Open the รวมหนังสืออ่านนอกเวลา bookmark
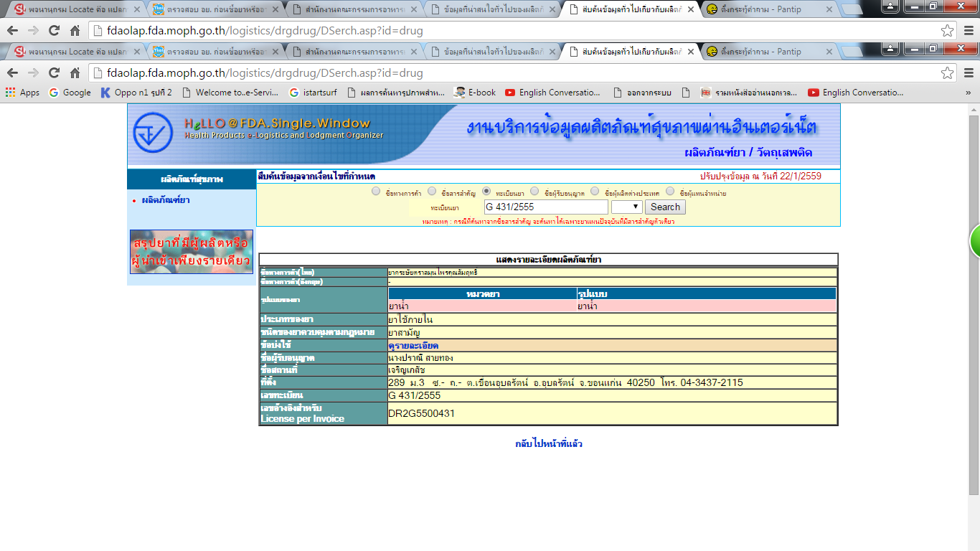This screenshot has width=980, height=551. [x=750, y=93]
